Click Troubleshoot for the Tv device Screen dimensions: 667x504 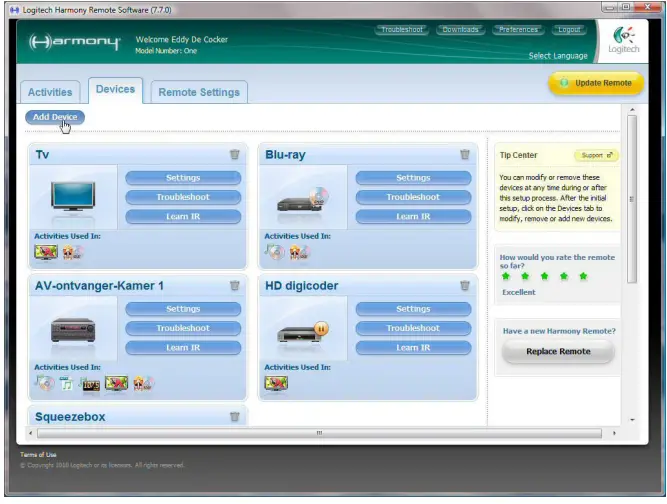pyautogui.click(x=183, y=197)
